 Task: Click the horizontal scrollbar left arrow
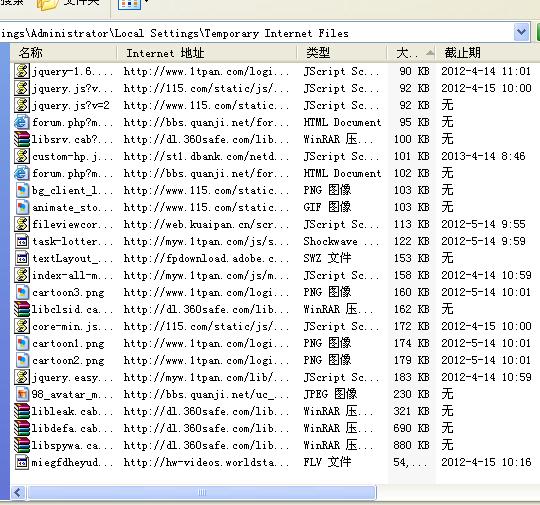18,493
